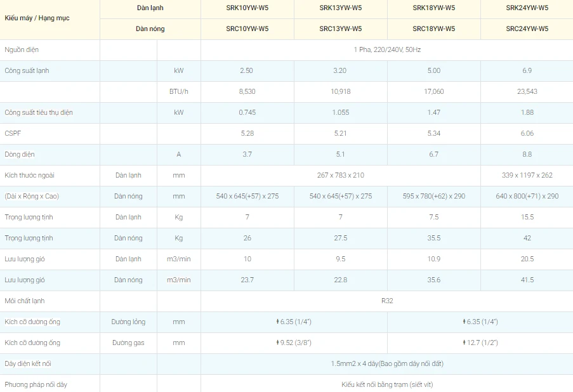This screenshot has width=573, height=392.
Task: Click the 23,543 BTU/h value
Action: click(x=527, y=91)
